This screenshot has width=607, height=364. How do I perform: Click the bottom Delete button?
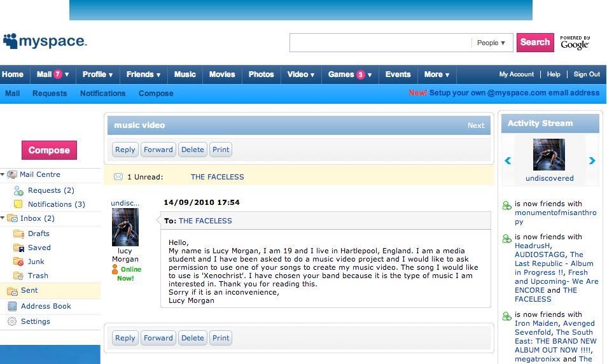(x=193, y=338)
